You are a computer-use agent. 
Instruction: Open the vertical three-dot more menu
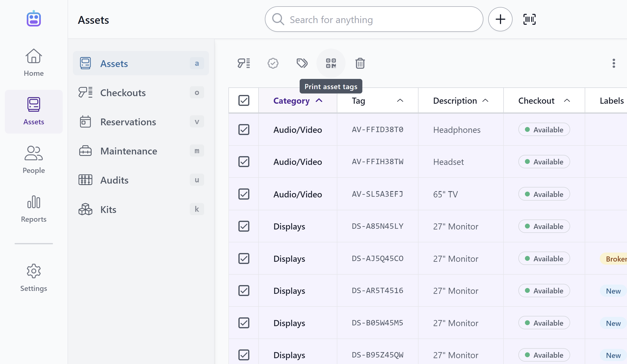pos(614,63)
